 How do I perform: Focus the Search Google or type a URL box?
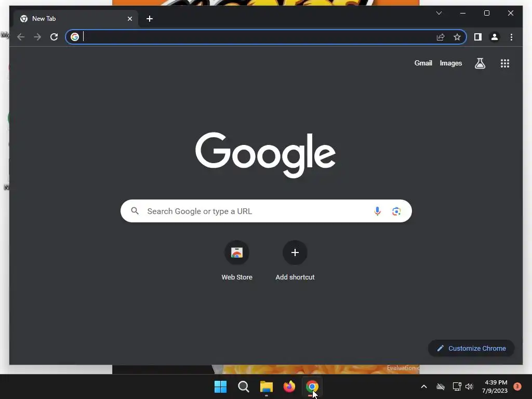pos(266,211)
